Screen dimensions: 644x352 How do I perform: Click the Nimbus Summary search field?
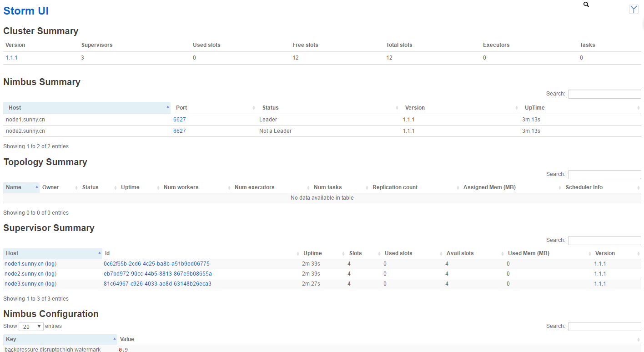604,94
